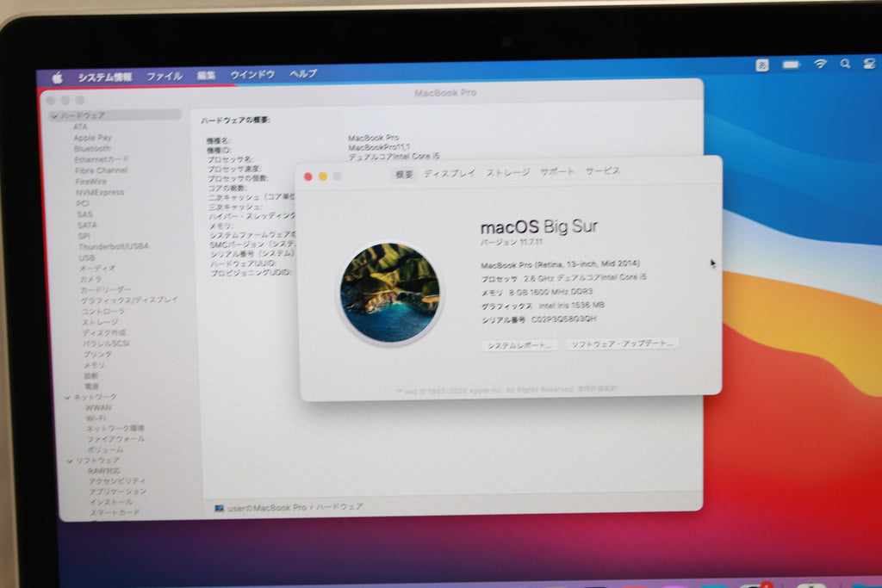Select Wi-Fi in the sidebar
This screenshot has width=882, height=588.
(96, 418)
